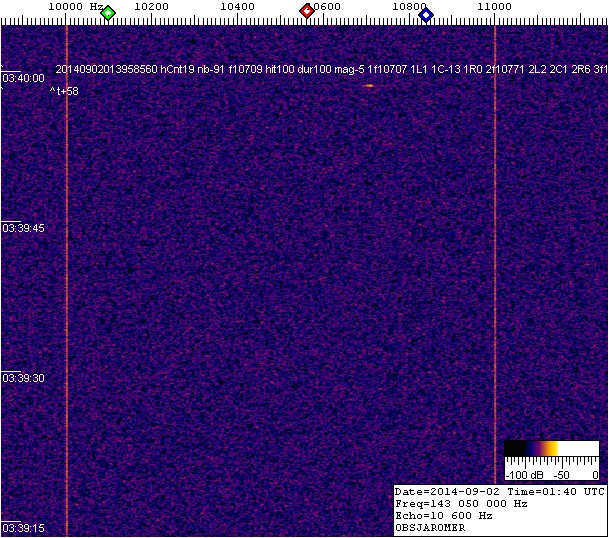Screen dimensions: 609x538
Task: Click the red diamond frequency marker
Action: pyautogui.click(x=307, y=11)
